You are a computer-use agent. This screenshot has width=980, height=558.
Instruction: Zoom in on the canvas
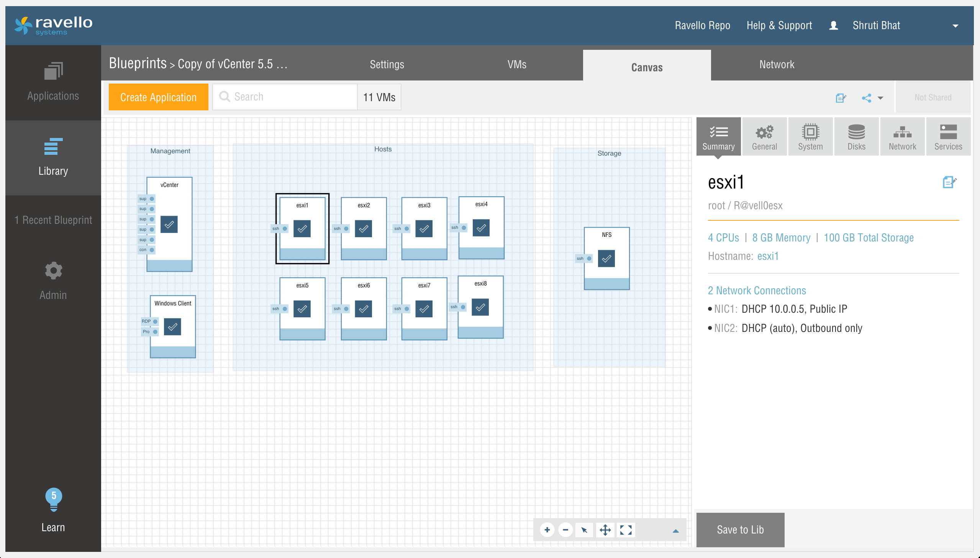point(547,530)
